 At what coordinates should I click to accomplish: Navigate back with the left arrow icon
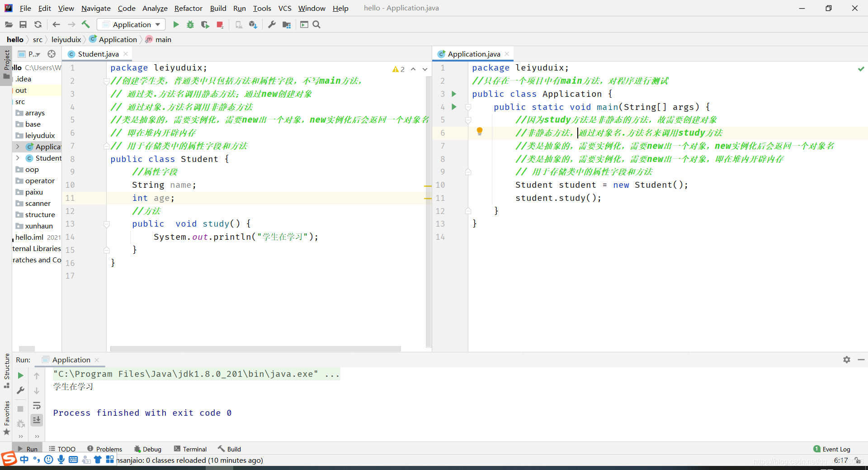click(56, 25)
